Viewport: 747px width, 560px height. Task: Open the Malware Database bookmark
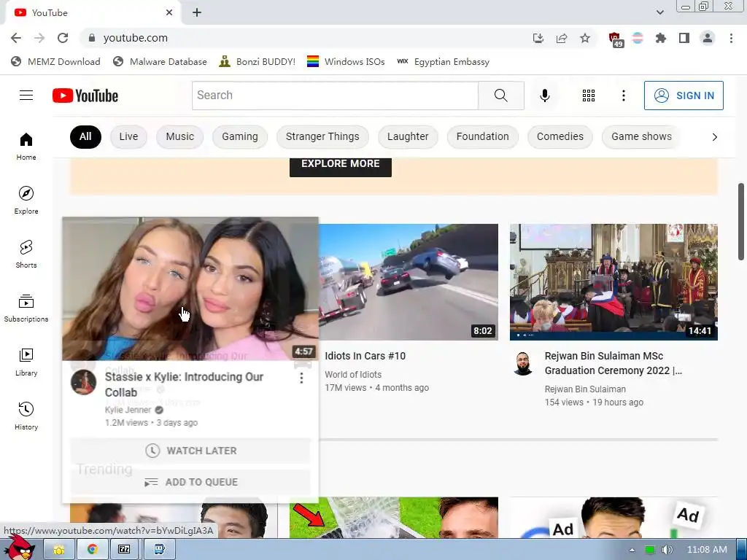click(x=160, y=62)
